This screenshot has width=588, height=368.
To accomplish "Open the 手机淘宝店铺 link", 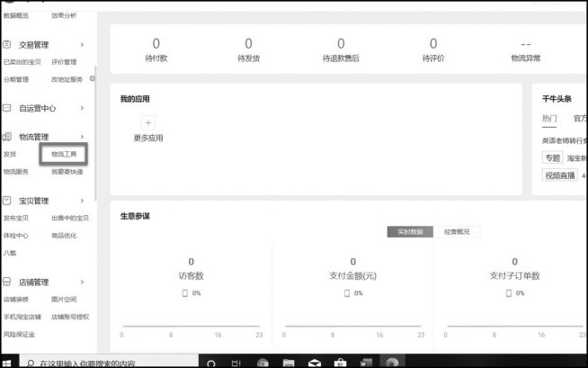I will (x=22, y=317).
